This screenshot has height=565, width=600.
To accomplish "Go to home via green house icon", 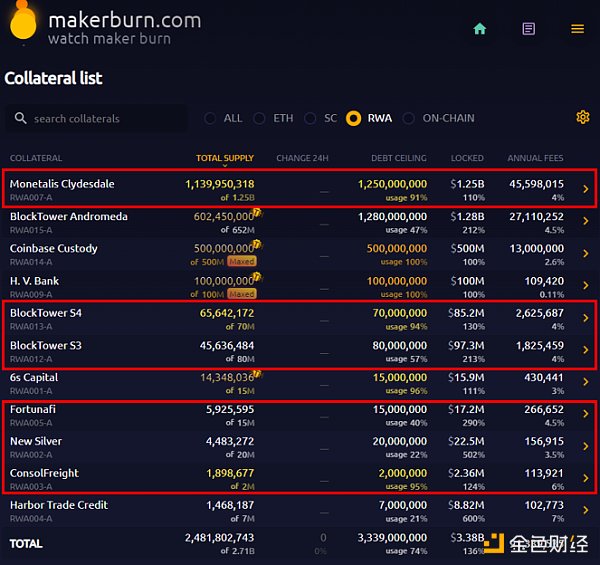I will (x=479, y=29).
